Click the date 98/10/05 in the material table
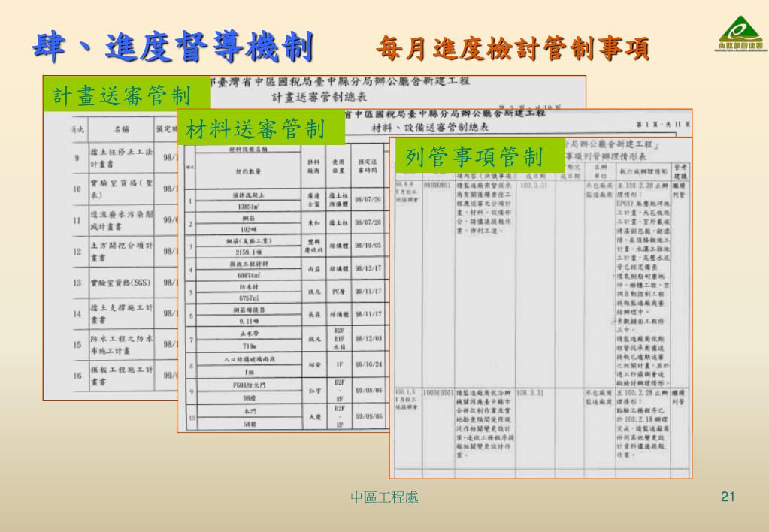The height and width of the screenshot is (532, 769). (x=368, y=246)
